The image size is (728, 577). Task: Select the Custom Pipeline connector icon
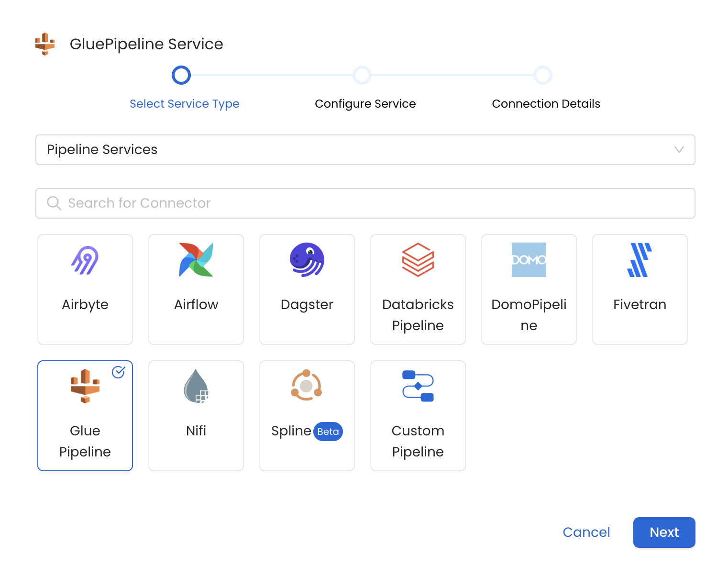click(418, 387)
